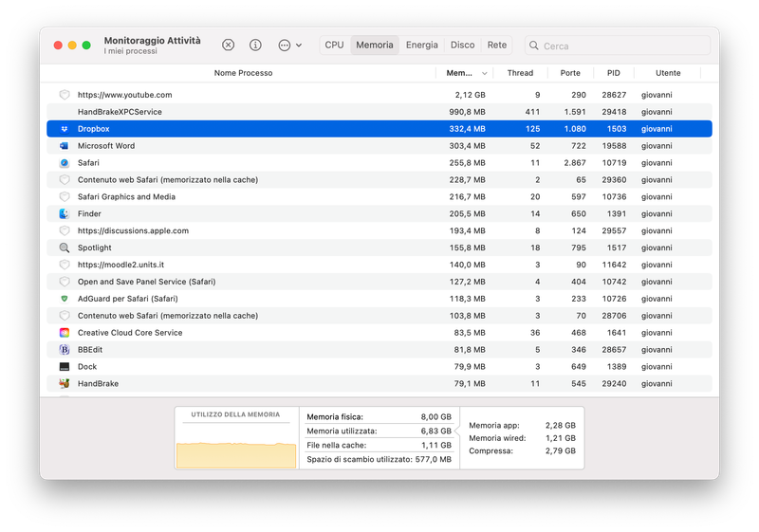
Task: Select the HandBrake process name
Action: pos(98,383)
